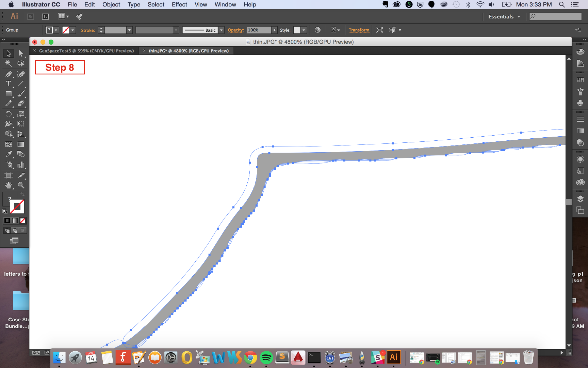Image resolution: width=588 pixels, height=368 pixels.
Task: Select the Symbol Sprayer tool
Action: coord(9,165)
